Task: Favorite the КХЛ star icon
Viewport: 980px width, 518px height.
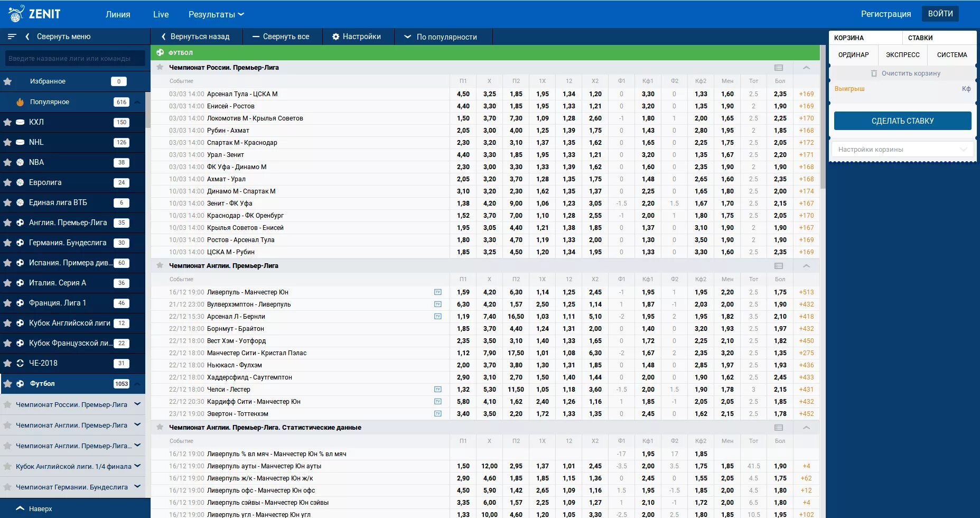Action: pyautogui.click(x=7, y=122)
